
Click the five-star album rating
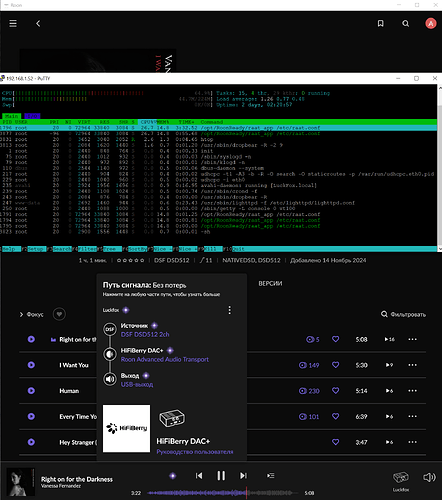tap(130, 260)
